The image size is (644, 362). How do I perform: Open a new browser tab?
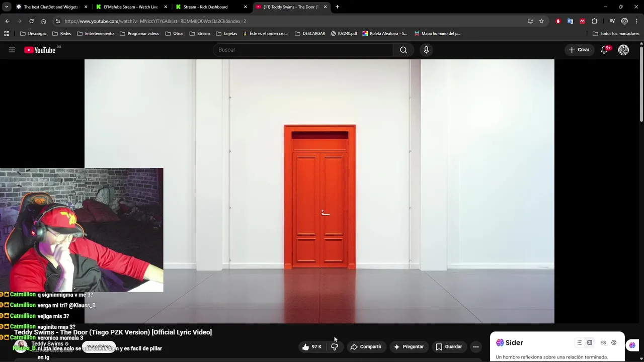337,7
